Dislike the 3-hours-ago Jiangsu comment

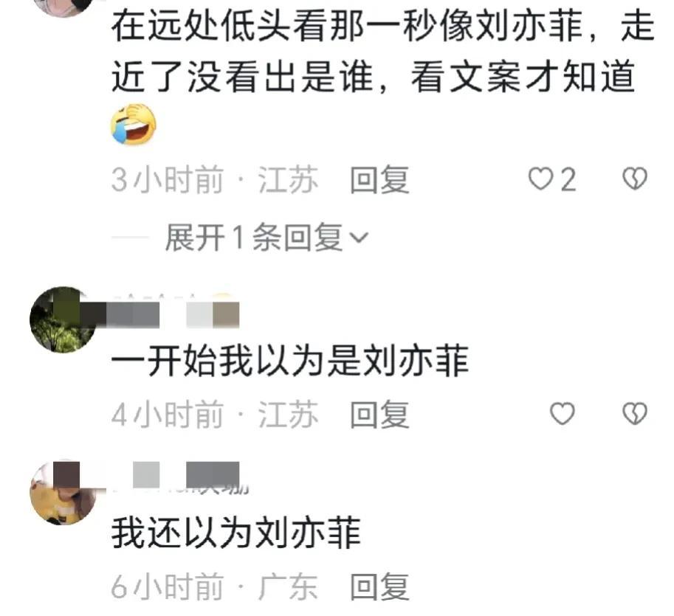(635, 179)
